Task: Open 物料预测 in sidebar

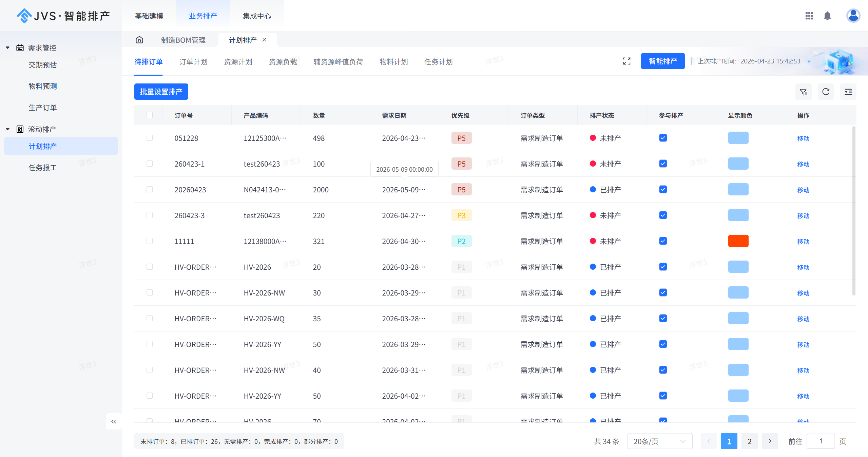Action: click(43, 86)
